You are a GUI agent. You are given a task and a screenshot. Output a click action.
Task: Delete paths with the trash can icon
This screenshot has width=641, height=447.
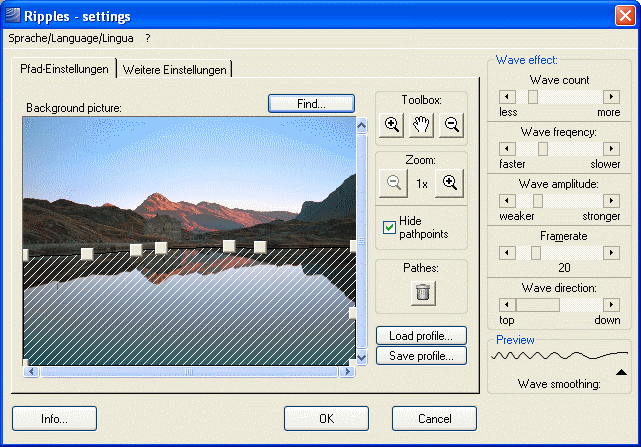pos(423,293)
